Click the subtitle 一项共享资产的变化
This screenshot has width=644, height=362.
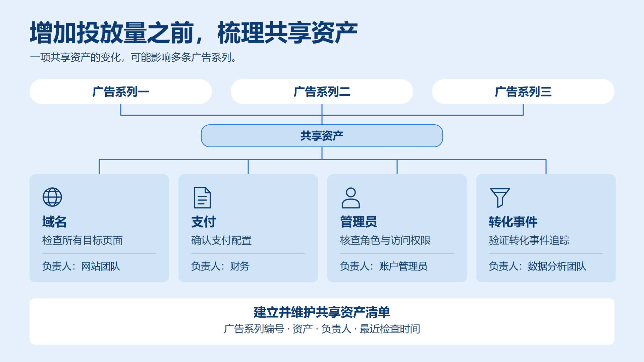[75, 57]
